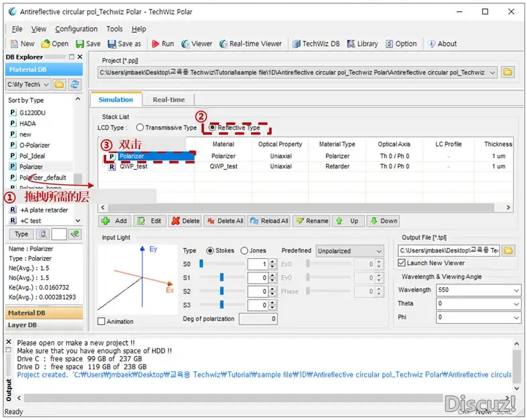
Task: Select the HADA material in DB list
Action: (27, 124)
